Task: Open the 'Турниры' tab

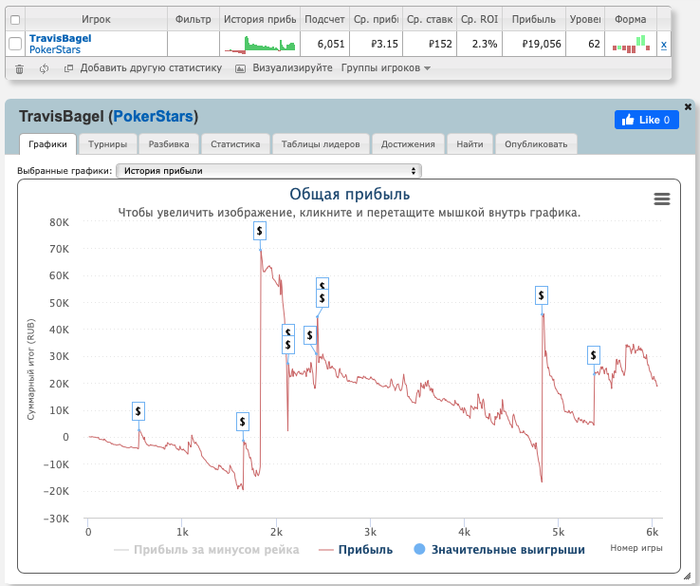Action: (108, 144)
